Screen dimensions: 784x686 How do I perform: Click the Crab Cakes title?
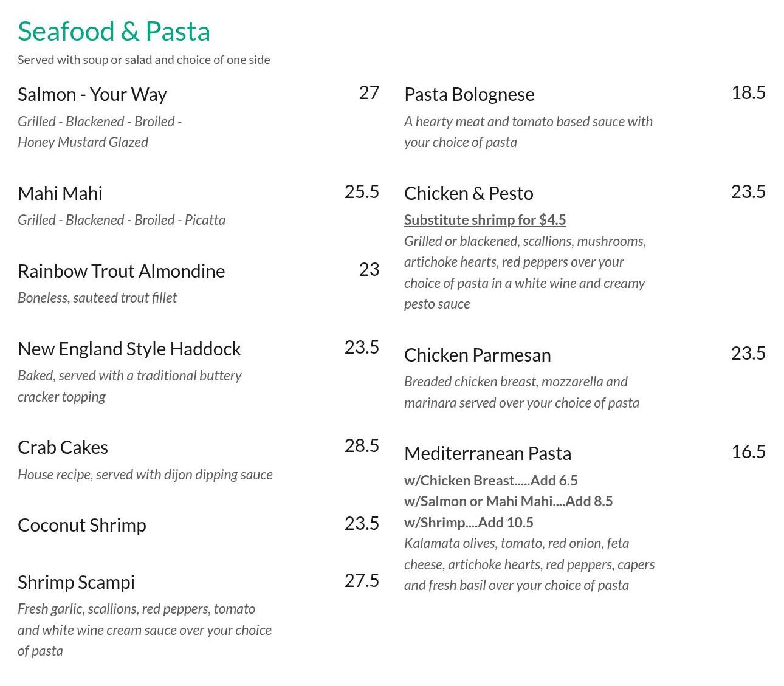point(63,447)
